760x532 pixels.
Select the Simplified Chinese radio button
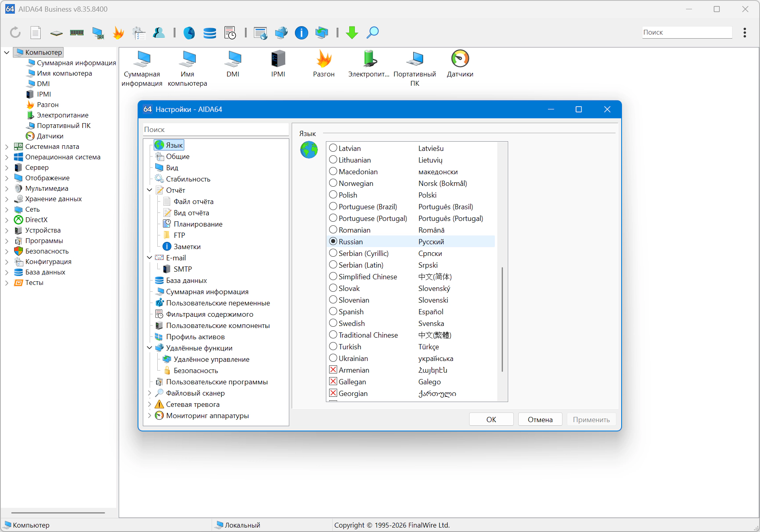tap(333, 276)
